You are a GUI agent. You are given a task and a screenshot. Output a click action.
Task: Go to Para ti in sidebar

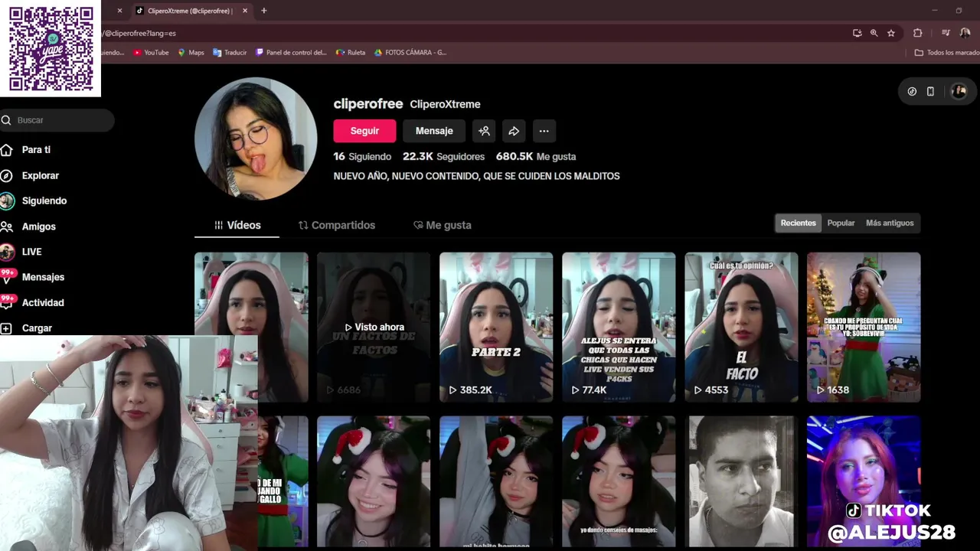(x=36, y=150)
